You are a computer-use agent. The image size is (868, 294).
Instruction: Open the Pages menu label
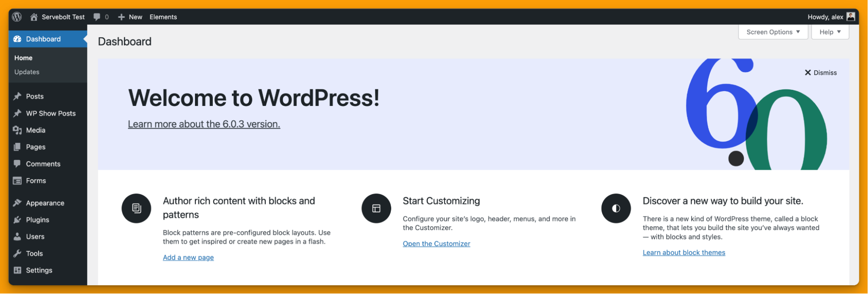36,147
